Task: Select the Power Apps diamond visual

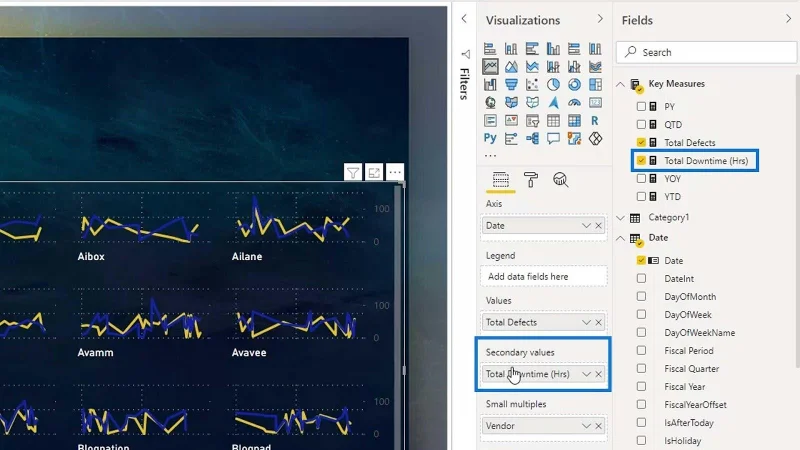Action: click(595, 138)
